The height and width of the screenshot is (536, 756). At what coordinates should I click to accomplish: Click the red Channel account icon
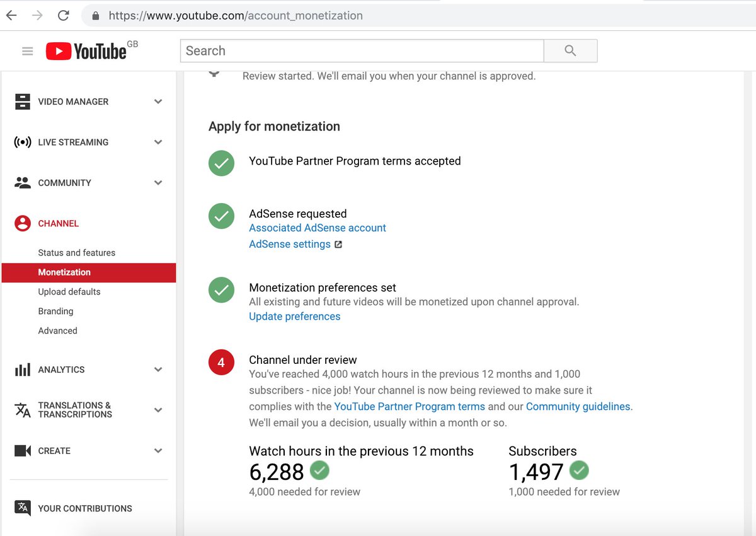(x=23, y=223)
